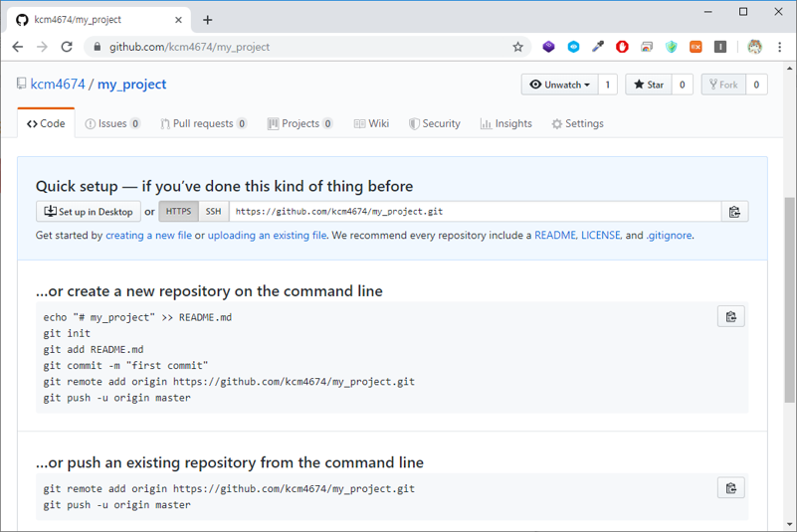Click the browser address bar URL
Screen dimensions: 797x532
[190, 47]
